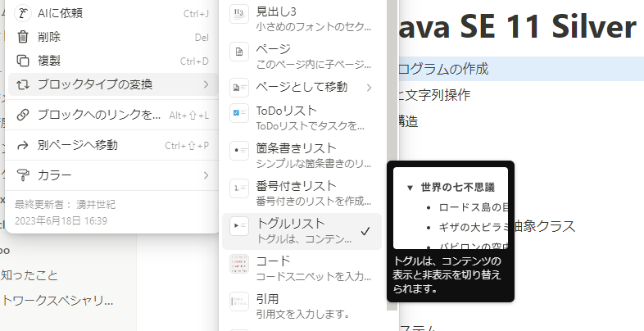Select AIに依頼 from context menu

click(113, 13)
